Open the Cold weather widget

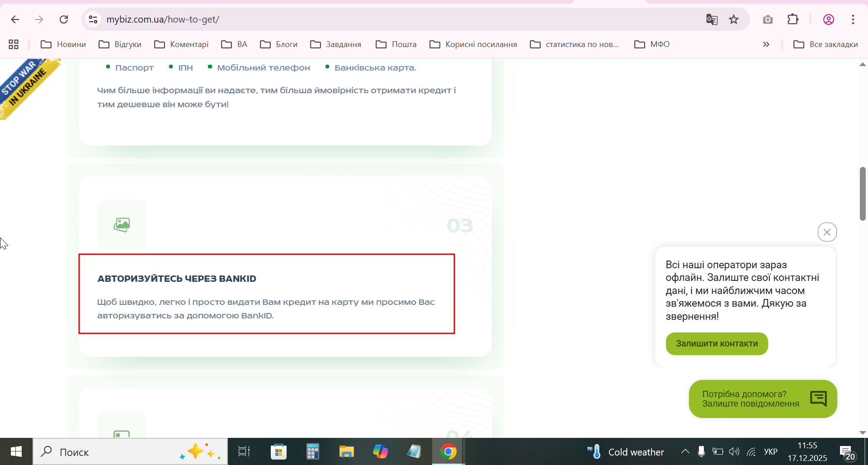(625, 452)
